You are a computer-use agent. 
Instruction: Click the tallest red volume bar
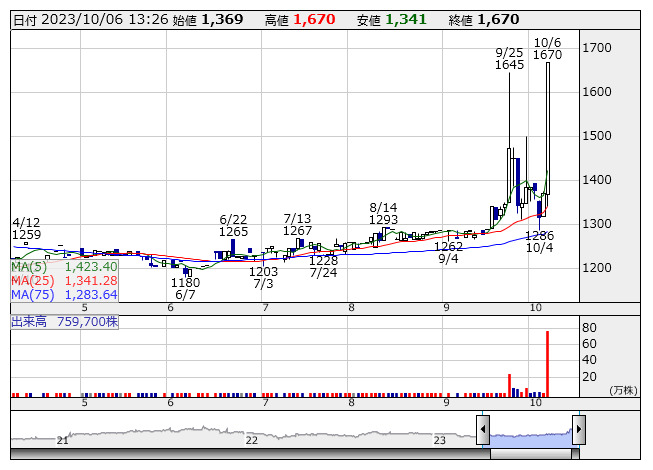tap(547, 363)
